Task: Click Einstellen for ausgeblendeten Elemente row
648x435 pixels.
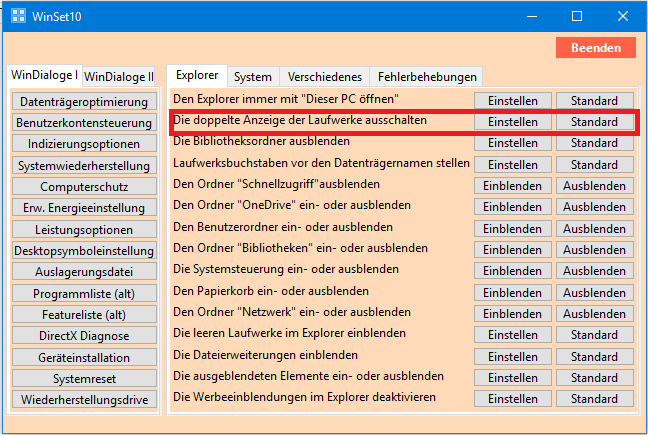Action: 512,378
